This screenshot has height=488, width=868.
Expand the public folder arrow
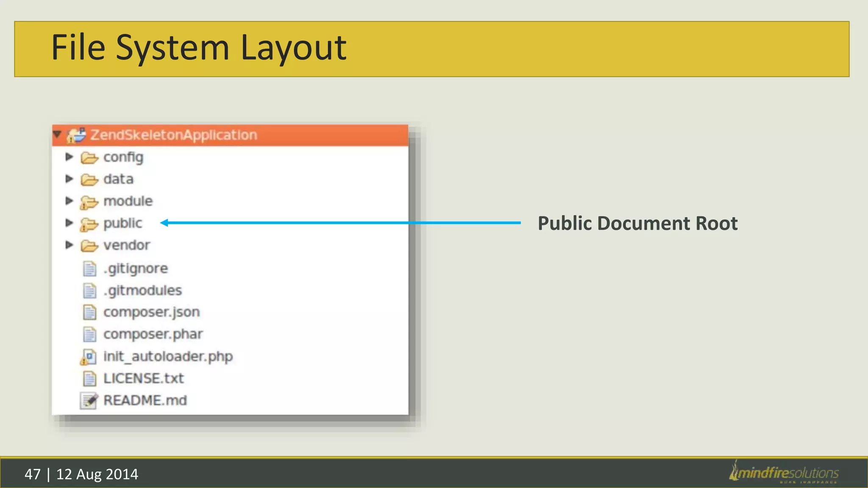70,223
